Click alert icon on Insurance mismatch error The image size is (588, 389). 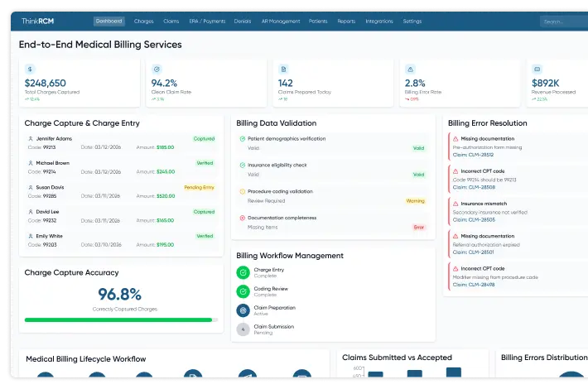point(455,204)
